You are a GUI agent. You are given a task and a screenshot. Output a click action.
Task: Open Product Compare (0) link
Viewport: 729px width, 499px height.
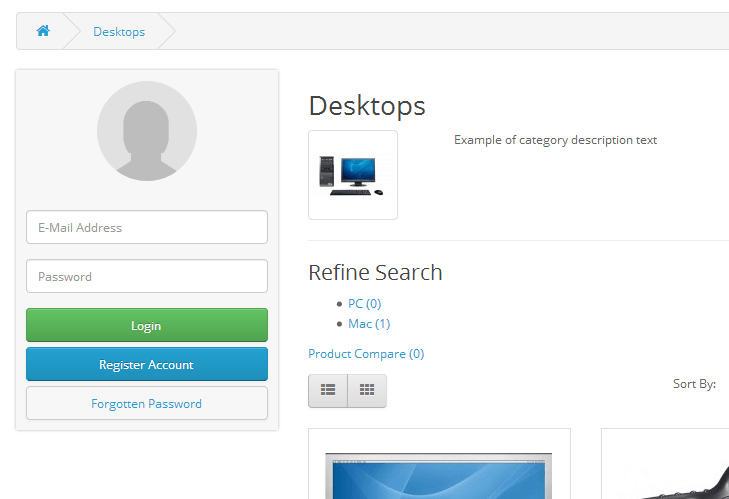pyautogui.click(x=366, y=354)
